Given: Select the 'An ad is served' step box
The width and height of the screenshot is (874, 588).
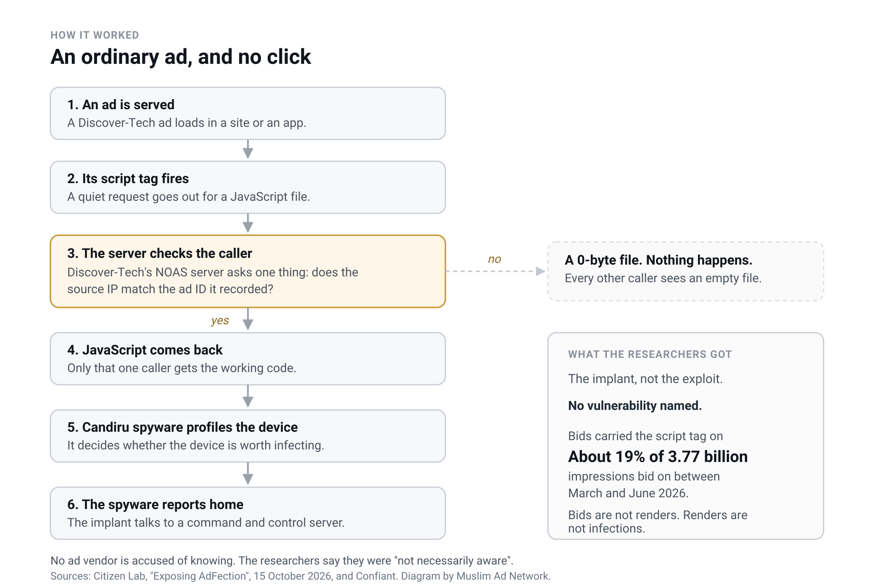Looking at the screenshot, I should click(x=248, y=113).
